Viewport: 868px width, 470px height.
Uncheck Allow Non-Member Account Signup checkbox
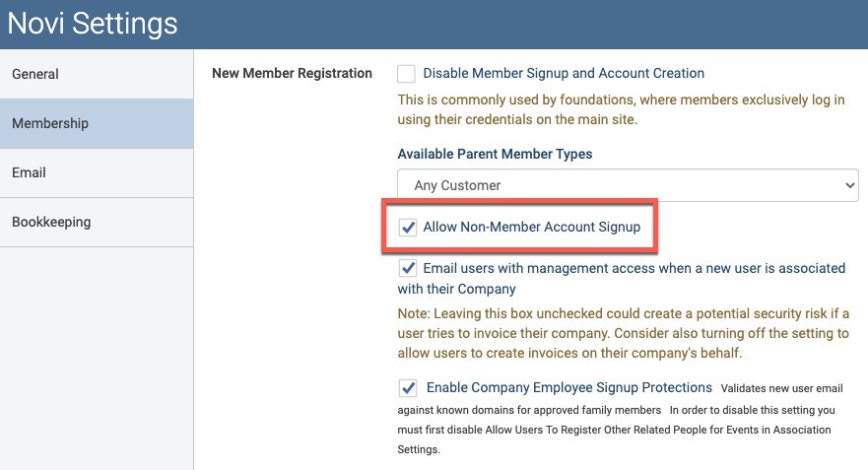click(408, 227)
